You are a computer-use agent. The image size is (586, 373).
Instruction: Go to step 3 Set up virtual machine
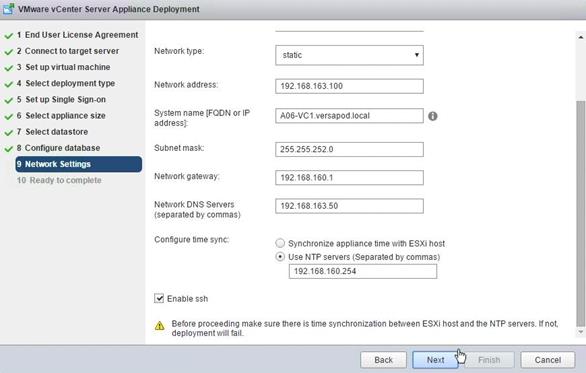[x=63, y=67]
